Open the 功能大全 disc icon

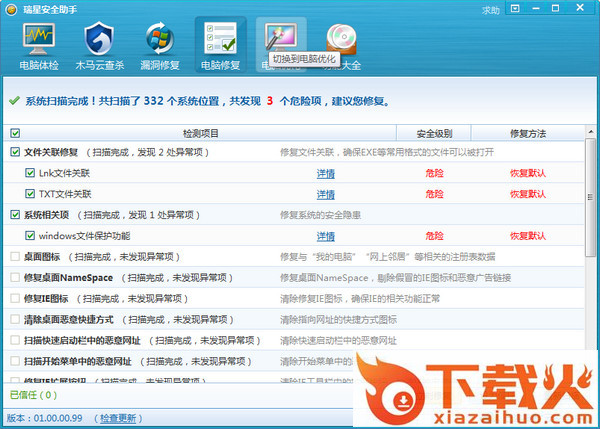[341, 39]
